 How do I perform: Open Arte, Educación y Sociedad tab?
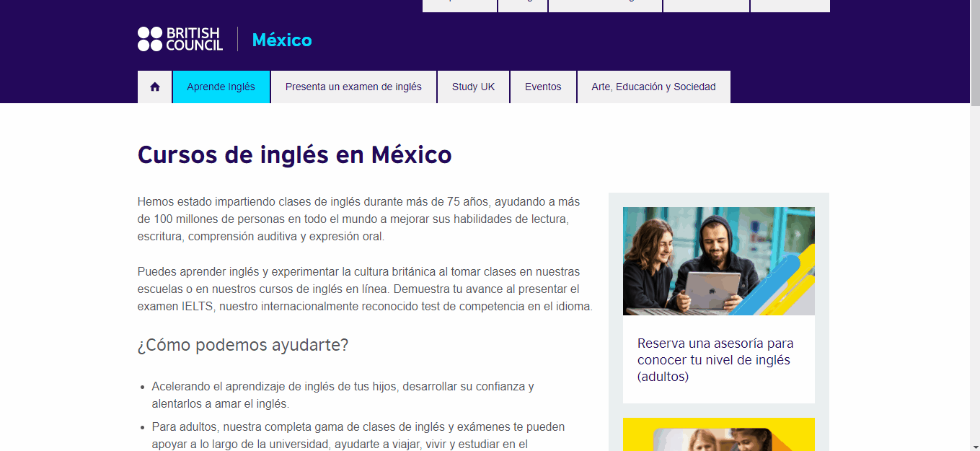coord(653,87)
